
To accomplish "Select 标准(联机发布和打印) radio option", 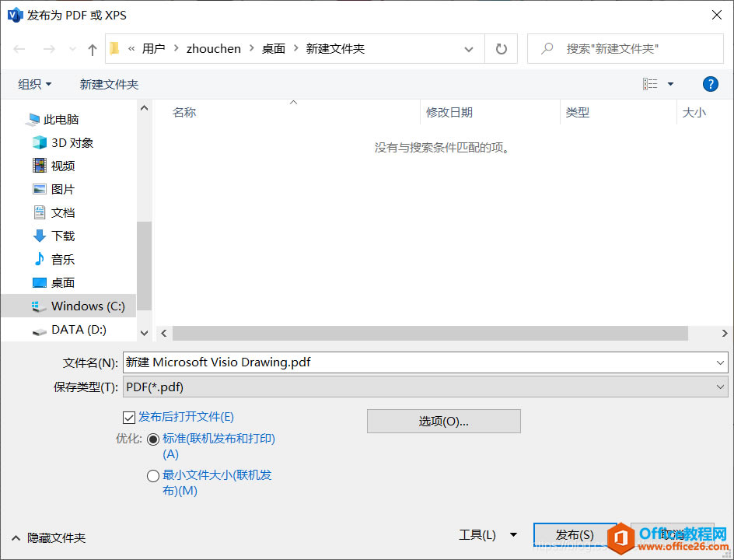I will point(153,439).
